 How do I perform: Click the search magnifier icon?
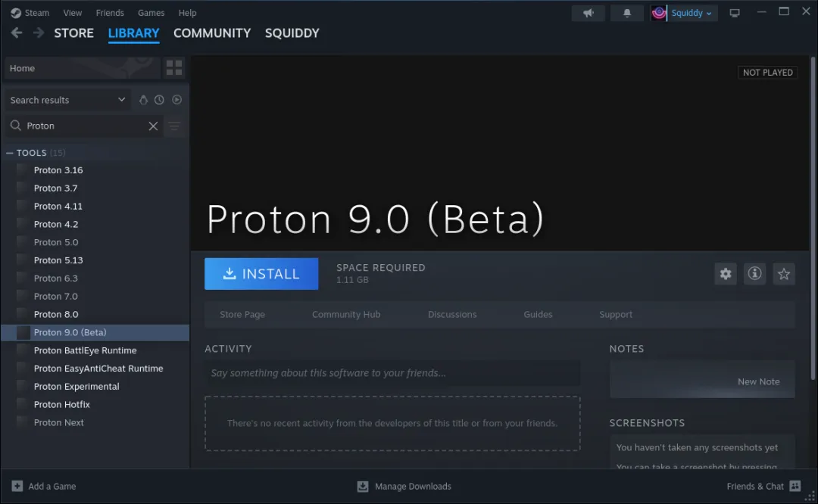coord(16,126)
